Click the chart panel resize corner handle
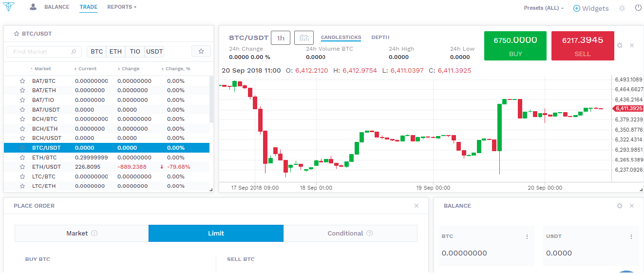Image resolution: width=644 pixels, height=275 pixels. [641, 190]
